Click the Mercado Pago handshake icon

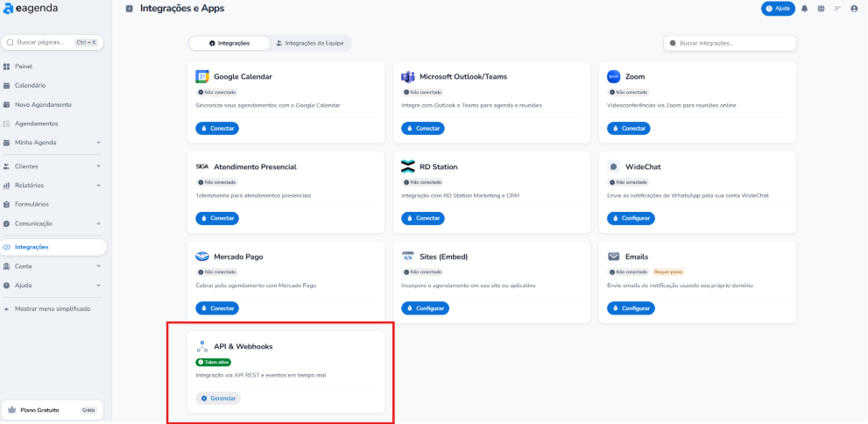(202, 257)
